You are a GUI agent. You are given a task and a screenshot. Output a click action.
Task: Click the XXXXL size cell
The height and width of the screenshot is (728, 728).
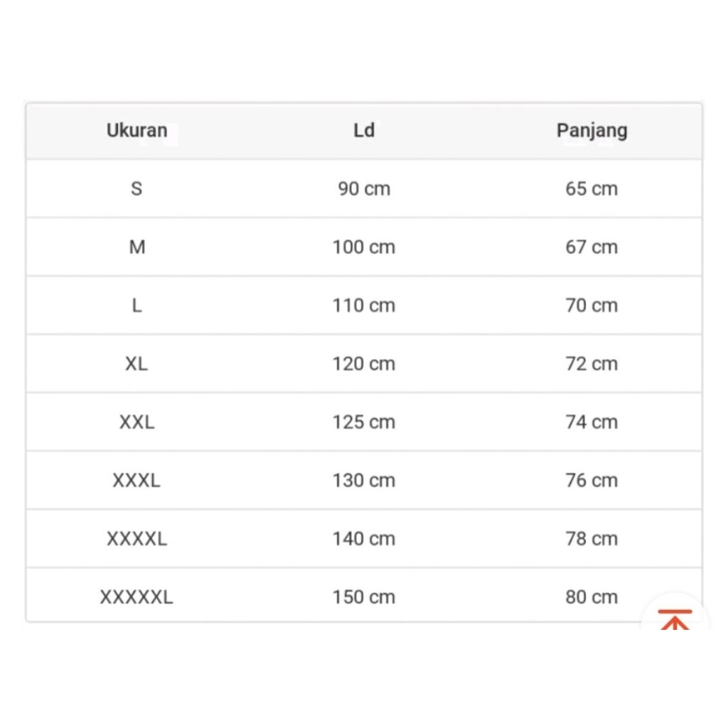(x=137, y=539)
